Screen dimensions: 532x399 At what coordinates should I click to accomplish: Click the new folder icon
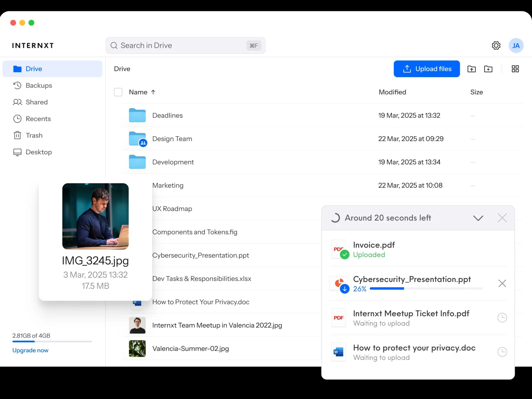(x=488, y=69)
